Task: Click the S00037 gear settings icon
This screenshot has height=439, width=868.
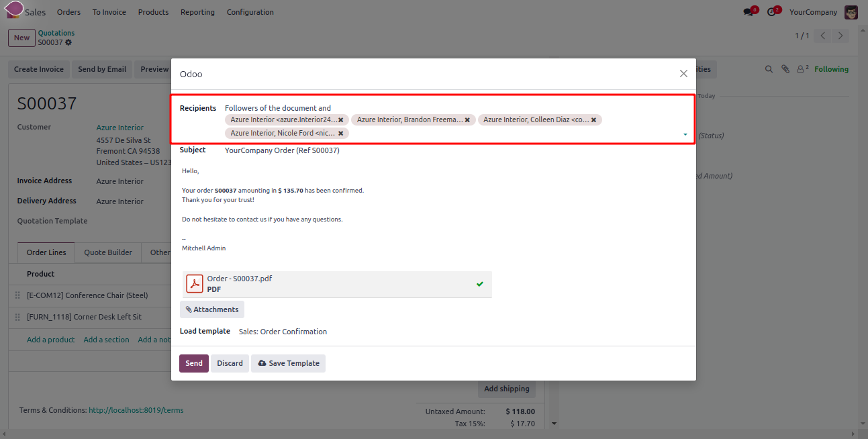Action: [68, 42]
